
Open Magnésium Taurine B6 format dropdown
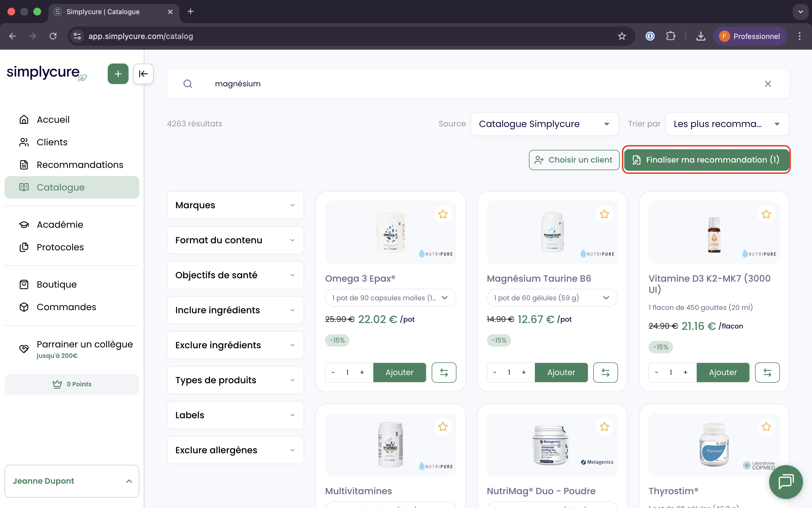click(552, 298)
